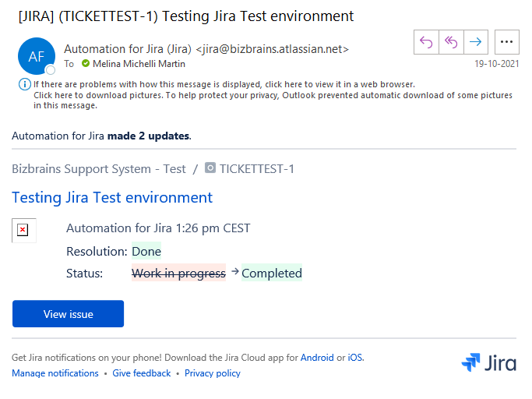This screenshot has height=399, width=532.
Task: Click the Reply All double-arrow icon
Action: 451,42
